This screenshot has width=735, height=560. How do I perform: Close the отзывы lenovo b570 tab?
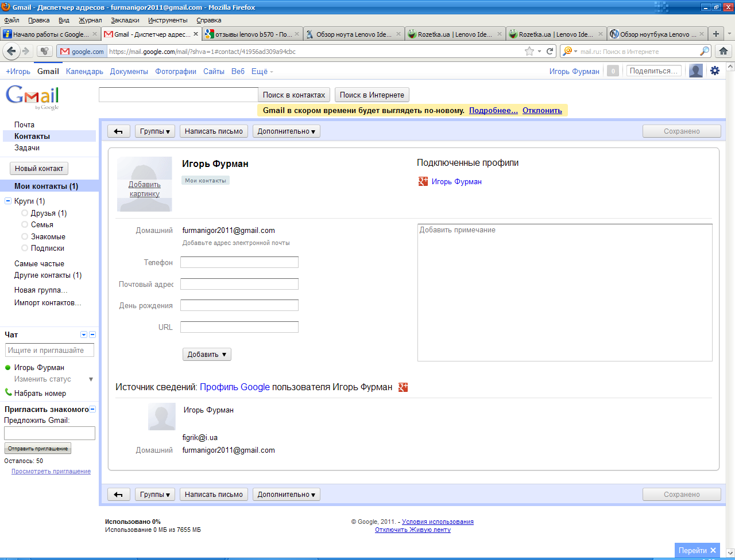(297, 34)
